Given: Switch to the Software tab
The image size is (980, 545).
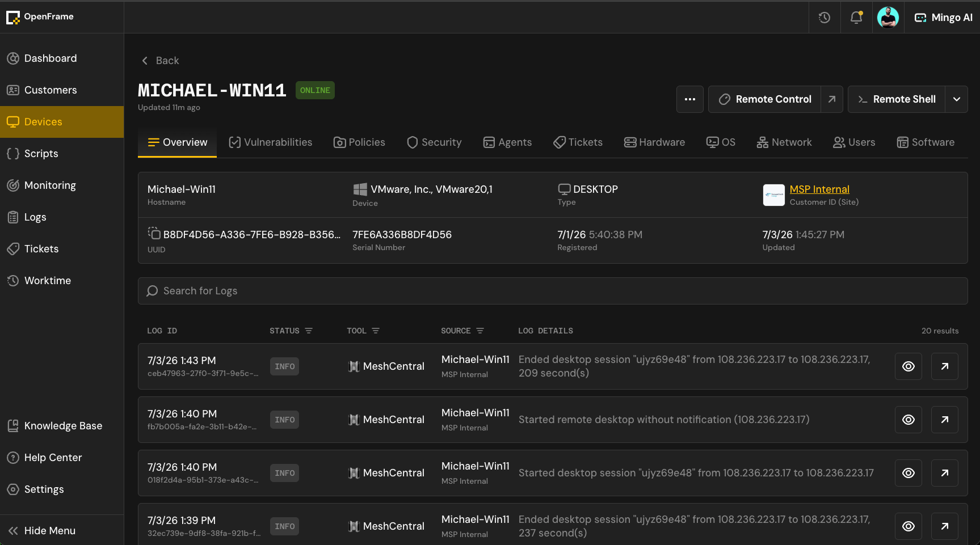Looking at the screenshot, I should coord(926,142).
